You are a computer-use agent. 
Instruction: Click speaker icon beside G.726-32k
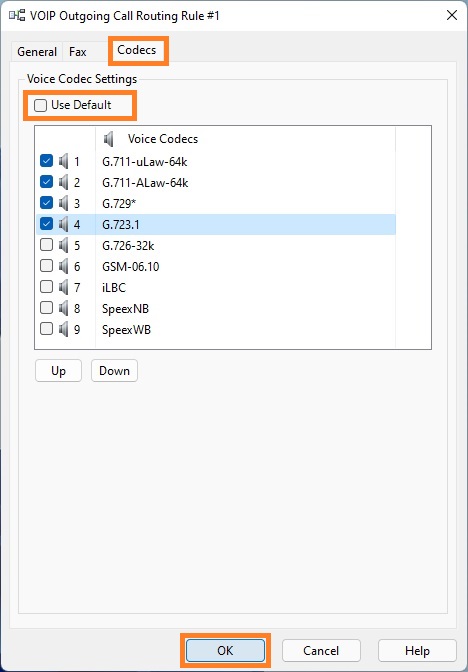pyautogui.click(x=63, y=245)
